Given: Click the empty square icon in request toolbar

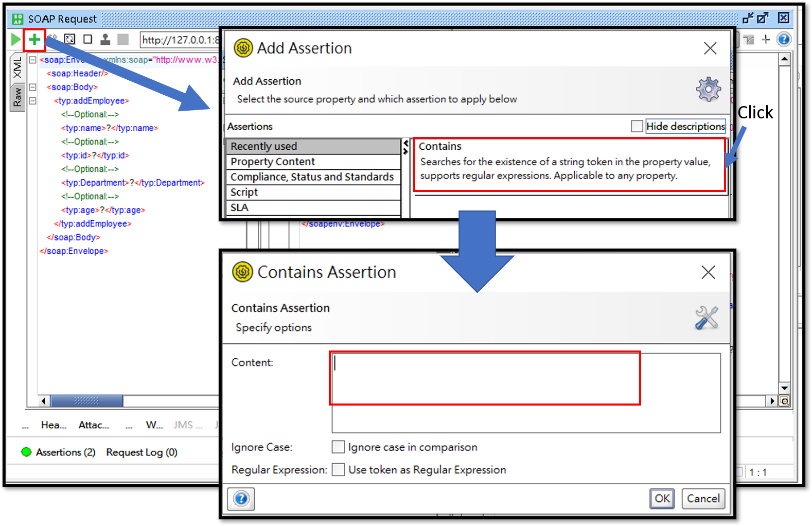Looking at the screenshot, I should click(88, 39).
